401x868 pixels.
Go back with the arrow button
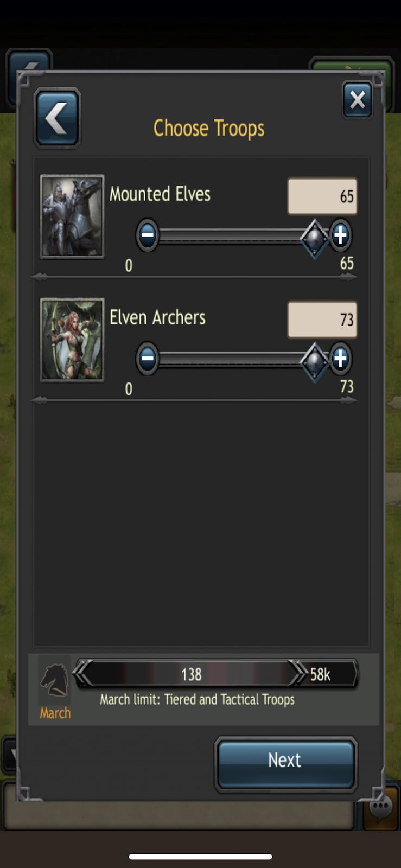(x=57, y=118)
